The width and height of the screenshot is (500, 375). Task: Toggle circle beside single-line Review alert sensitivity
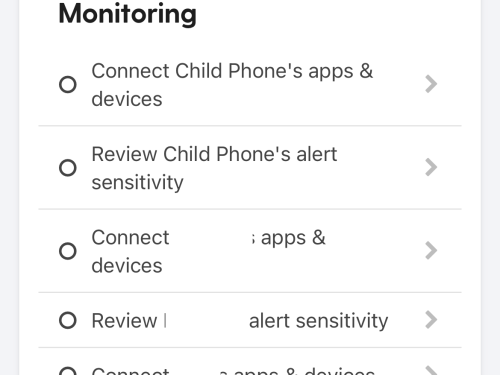pyautogui.click(x=68, y=320)
